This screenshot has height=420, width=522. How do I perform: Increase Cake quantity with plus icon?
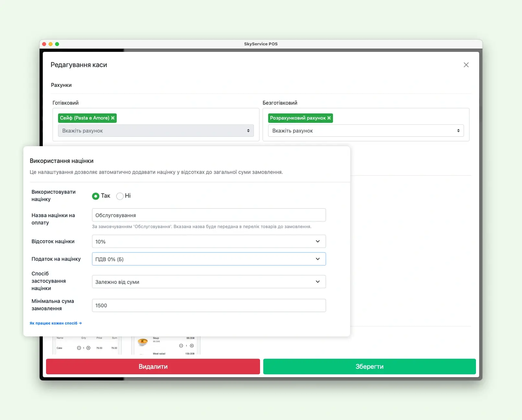(88, 348)
